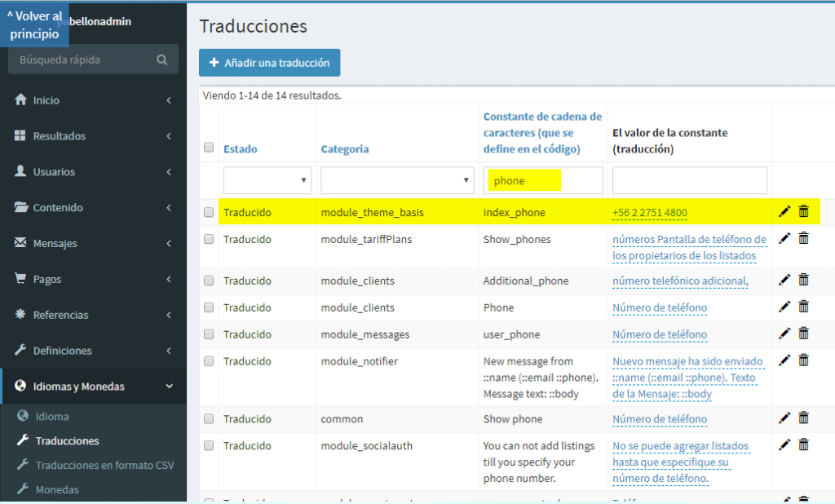The width and height of the screenshot is (835, 504).
Task: Click the pencil edit icon for index_phone row
Action: 784,212
